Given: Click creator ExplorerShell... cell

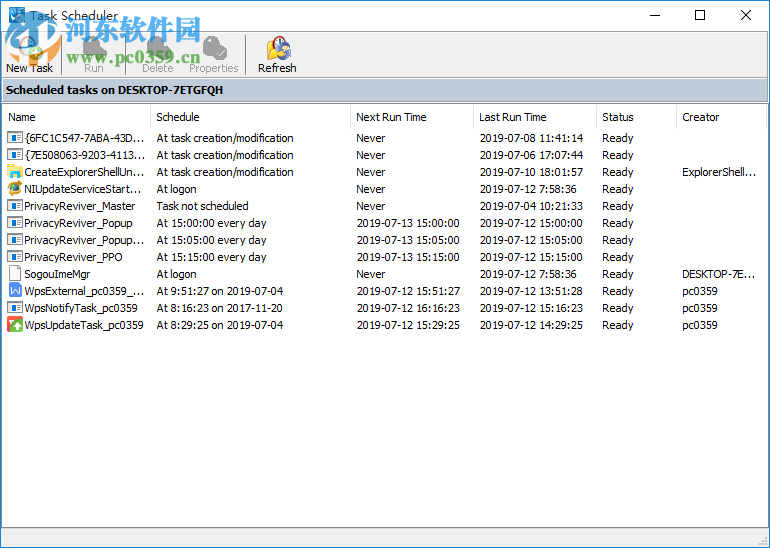Looking at the screenshot, I should pos(719,172).
